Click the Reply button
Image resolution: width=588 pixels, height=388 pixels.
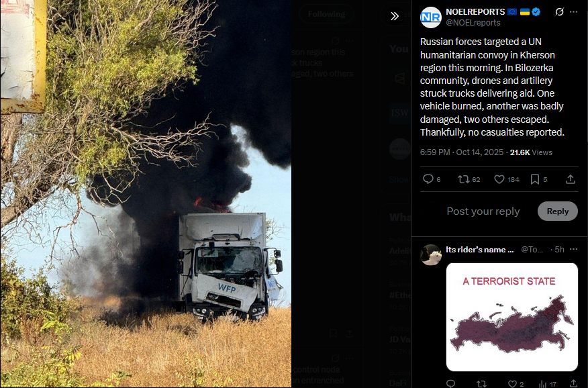(x=557, y=211)
